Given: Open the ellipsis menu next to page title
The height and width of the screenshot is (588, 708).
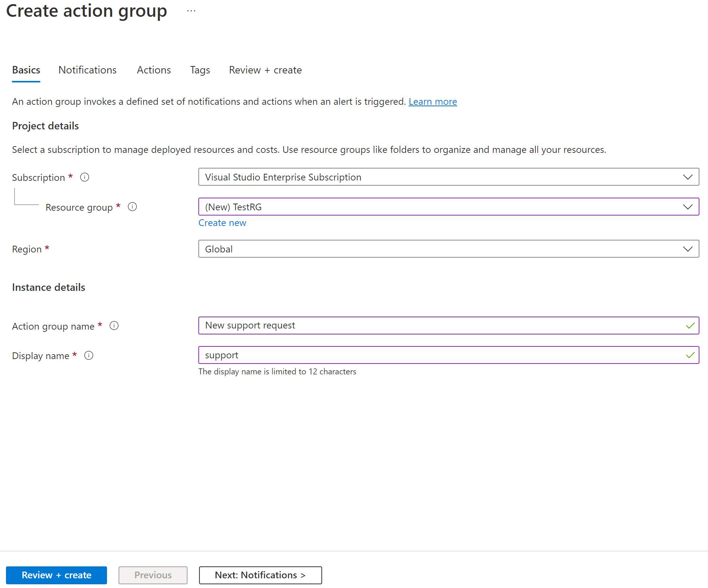Looking at the screenshot, I should [191, 11].
